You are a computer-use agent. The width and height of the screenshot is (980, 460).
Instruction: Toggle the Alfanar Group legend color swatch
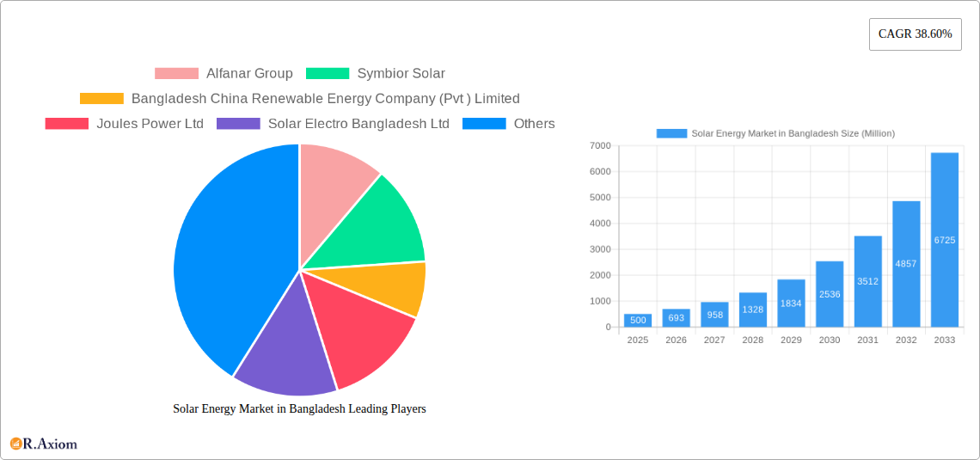point(176,74)
